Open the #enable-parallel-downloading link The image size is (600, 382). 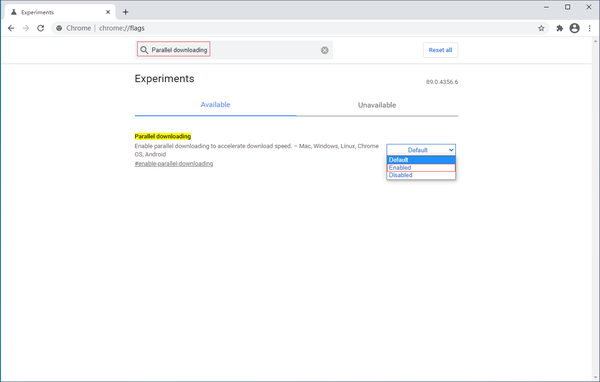coord(174,164)
